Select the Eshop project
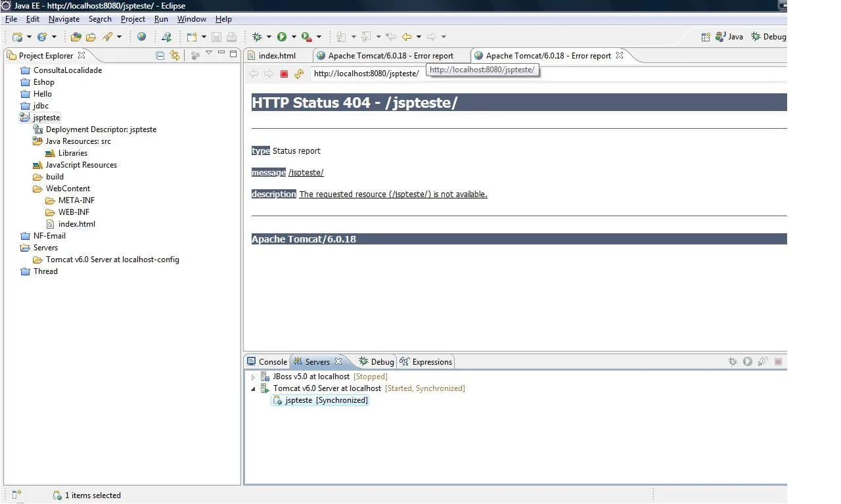 (44, 82)
